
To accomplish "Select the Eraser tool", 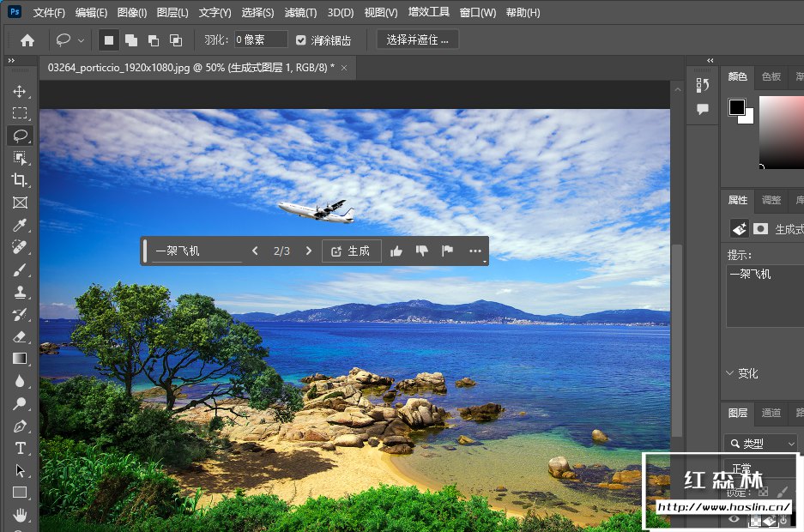I will coord(20,336).
